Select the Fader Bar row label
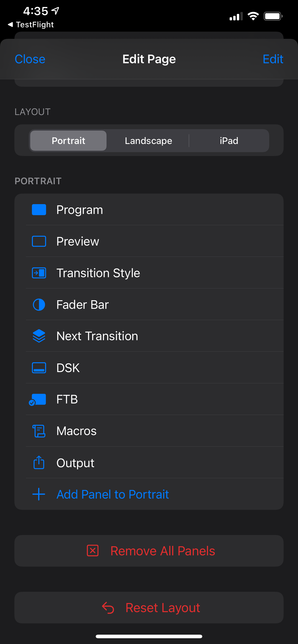298x644 pixels. pos(82,305)
